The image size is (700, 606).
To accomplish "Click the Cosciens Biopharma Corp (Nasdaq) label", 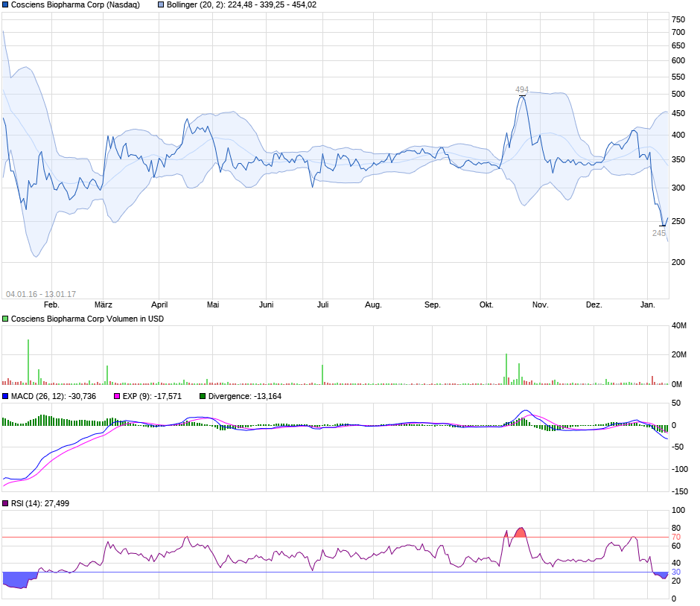I will (75, 5).
